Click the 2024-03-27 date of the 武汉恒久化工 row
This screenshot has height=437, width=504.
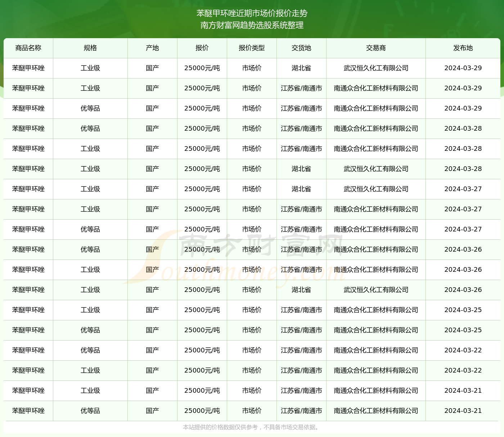(463, 189)
